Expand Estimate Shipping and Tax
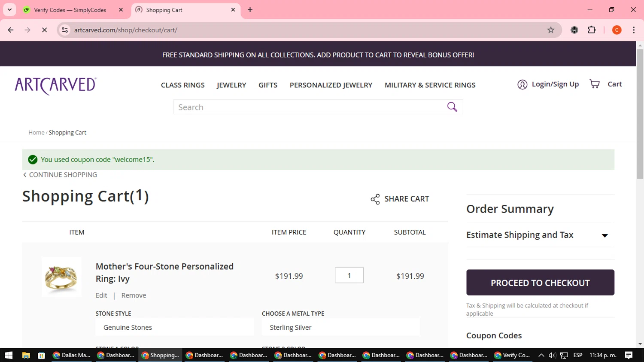This screenshot has height=362, width=644. click(540, 235)
